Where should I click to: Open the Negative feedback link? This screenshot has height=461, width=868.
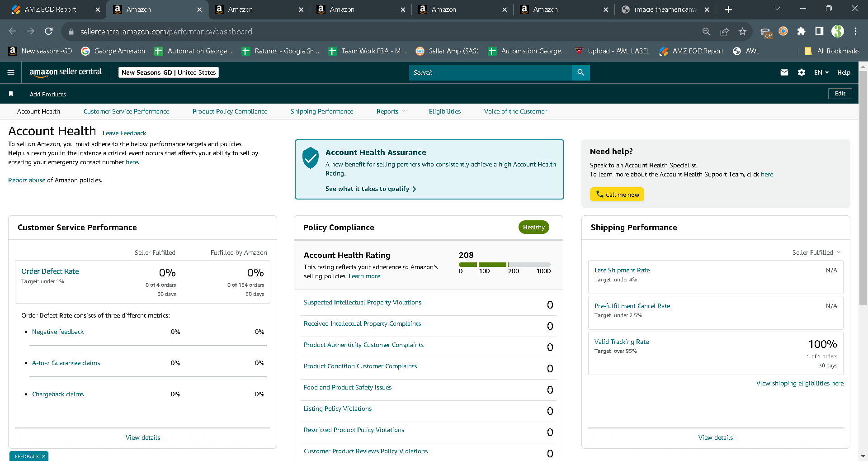point(58,332)
